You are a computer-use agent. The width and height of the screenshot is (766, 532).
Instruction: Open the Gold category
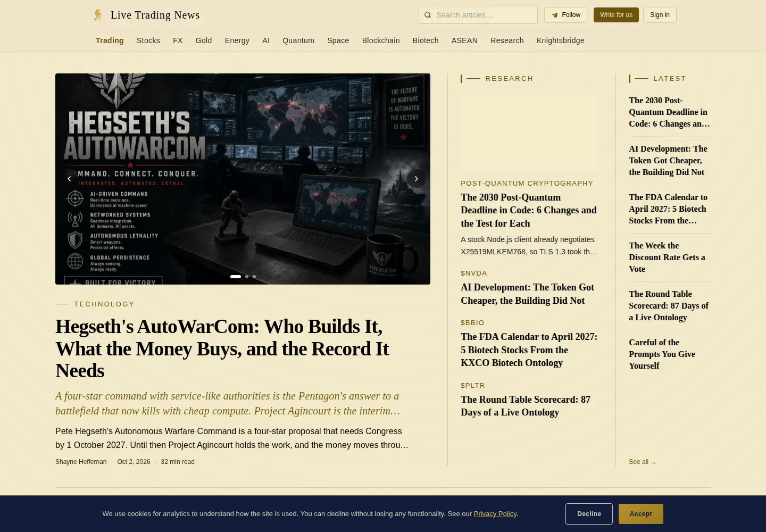coord(204,40)
